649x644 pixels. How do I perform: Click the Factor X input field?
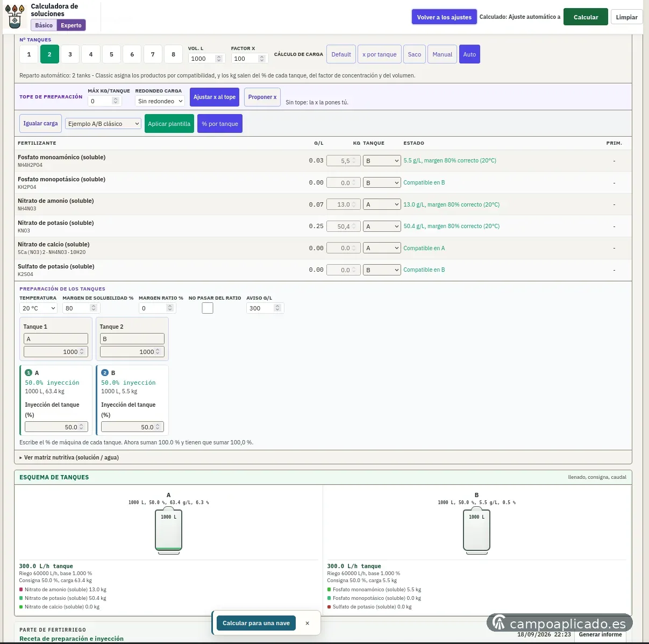click(x=249, y=59)
